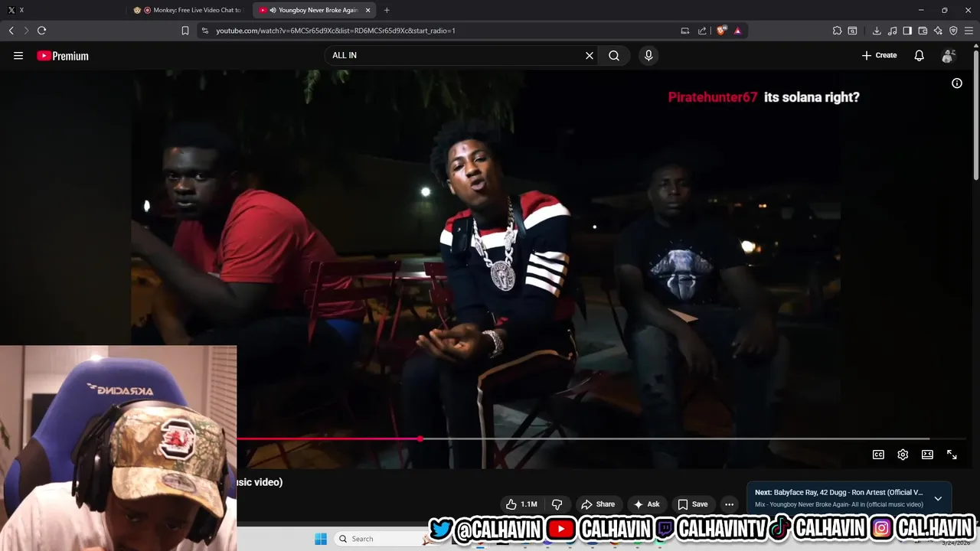Share the video
Screen dimensions: 980x551
(x=598, y=504)
